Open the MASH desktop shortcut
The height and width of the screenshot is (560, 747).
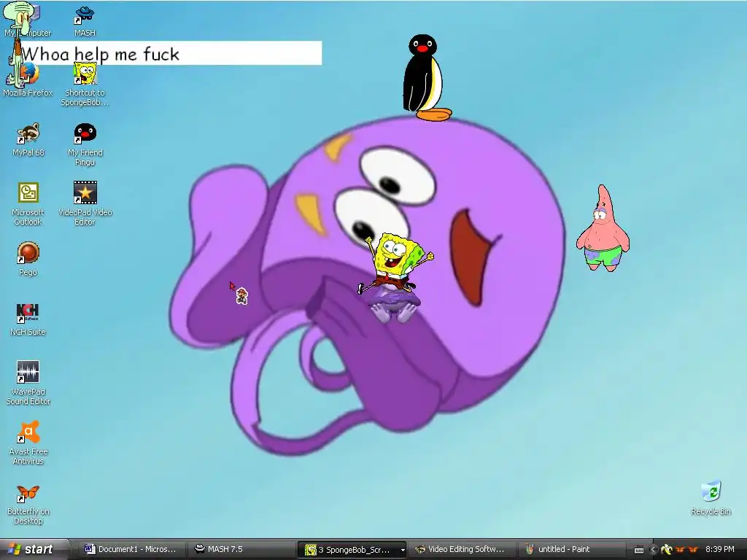(x=85, y=21)
